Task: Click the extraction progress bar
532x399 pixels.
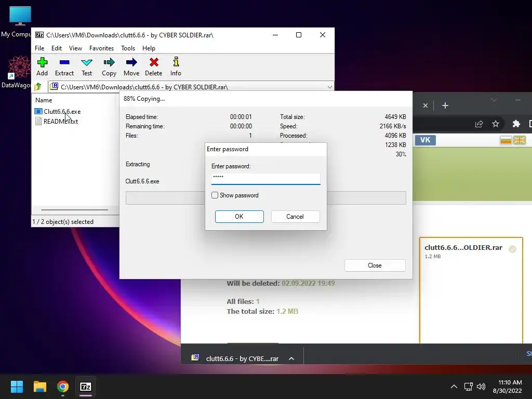Action: click(265, 198)
